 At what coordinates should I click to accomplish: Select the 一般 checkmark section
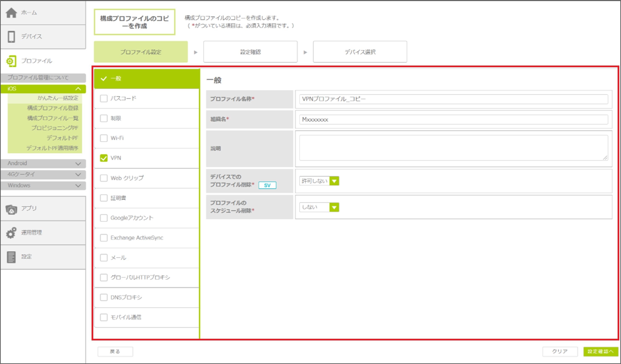click(146, 79)
